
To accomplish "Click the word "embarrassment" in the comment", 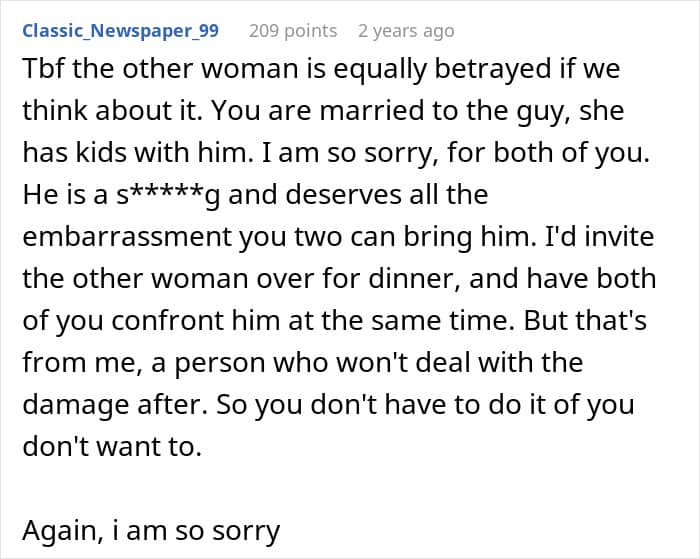I will point(120,235).
